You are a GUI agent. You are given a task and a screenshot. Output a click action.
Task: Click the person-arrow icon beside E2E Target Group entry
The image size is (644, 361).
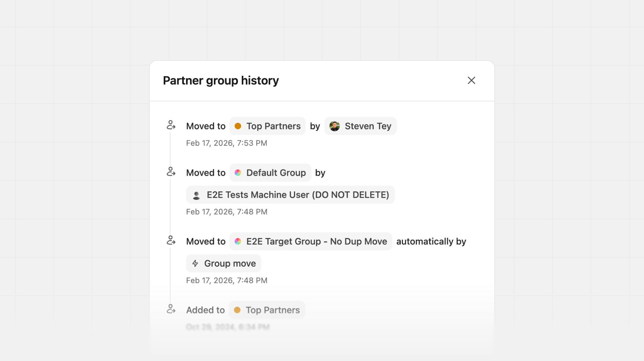pos(171,241)
